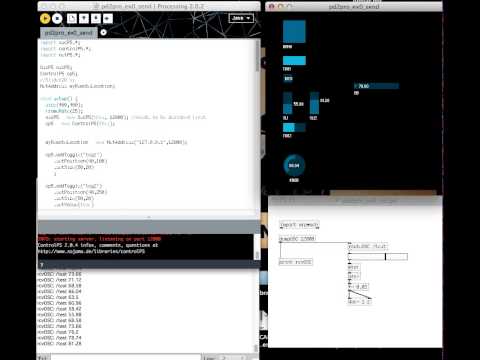Screen dimensions: 480x360
Task: Adjust the left vertical slider showing 55
Action: (x=288, y=103)
